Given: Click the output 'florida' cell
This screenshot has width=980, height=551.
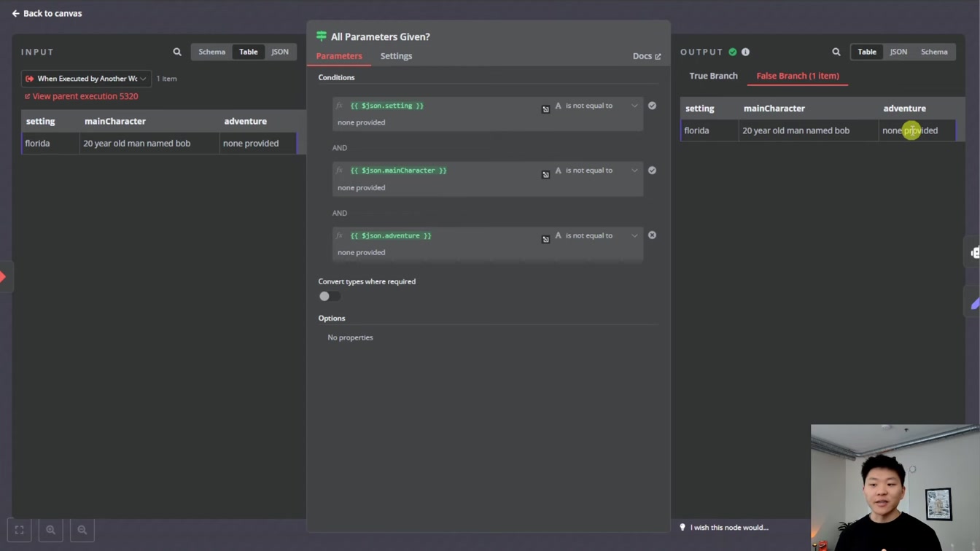Looking at the screenshot, I should 709,130.
